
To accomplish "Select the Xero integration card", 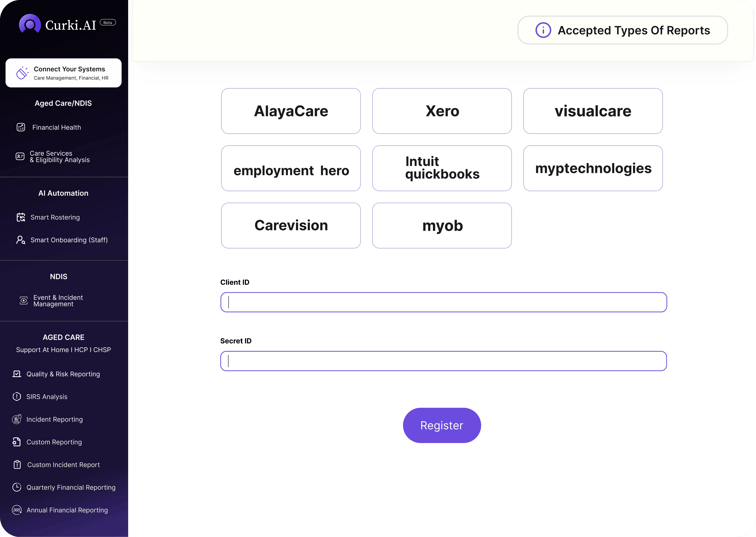I will tap(442, 111).
